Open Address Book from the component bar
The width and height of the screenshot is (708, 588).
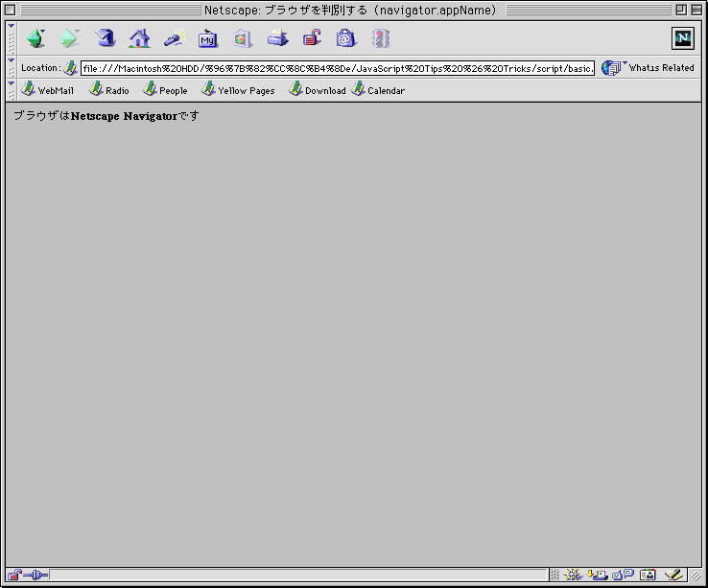point(648,575)
